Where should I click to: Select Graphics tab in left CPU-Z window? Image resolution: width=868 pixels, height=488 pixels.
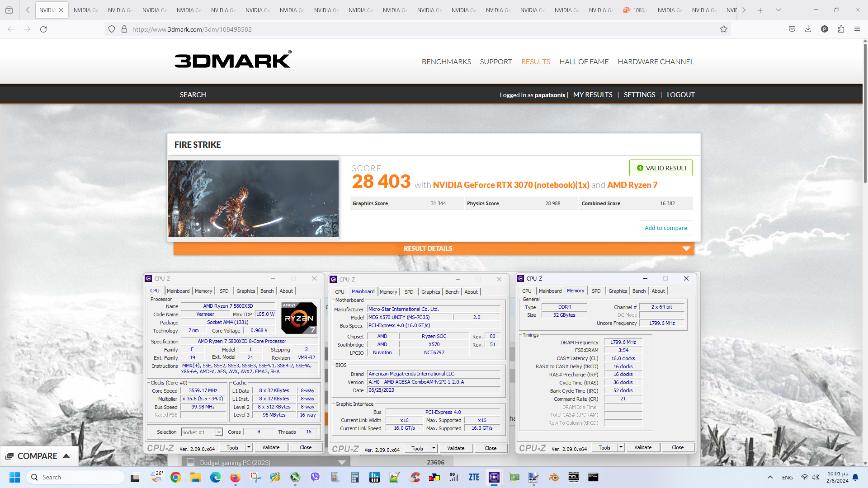(x=246, y=291)
